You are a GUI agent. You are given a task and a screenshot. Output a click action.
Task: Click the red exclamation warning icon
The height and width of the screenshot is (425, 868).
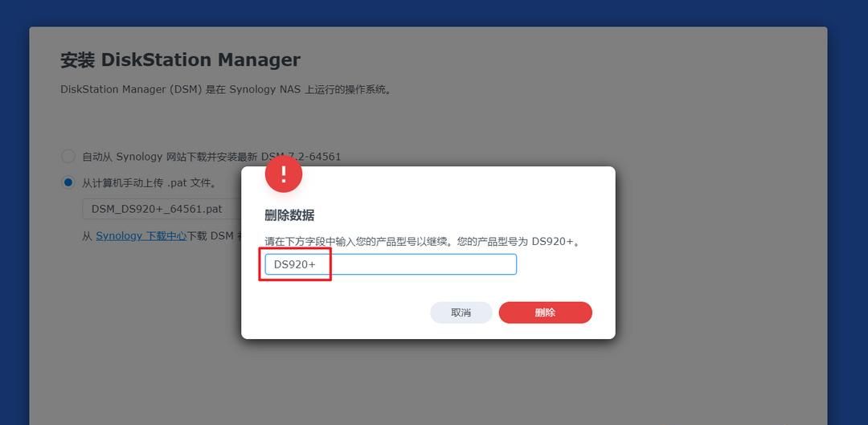[x=284, y=174]
